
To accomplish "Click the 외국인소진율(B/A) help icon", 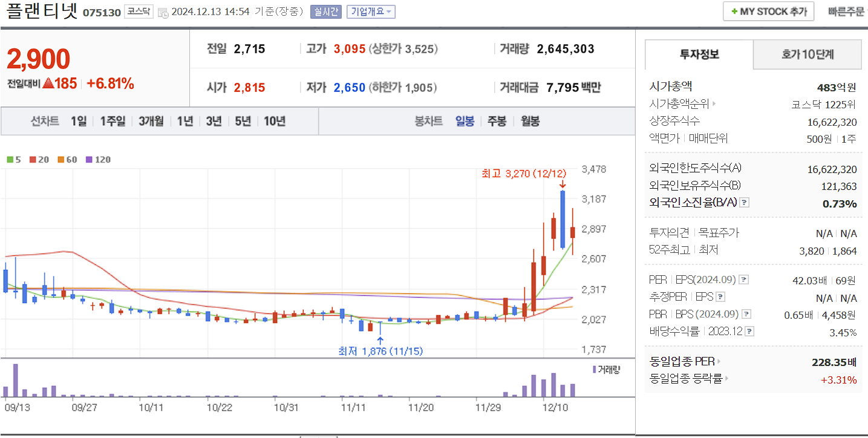I will 745,203.
